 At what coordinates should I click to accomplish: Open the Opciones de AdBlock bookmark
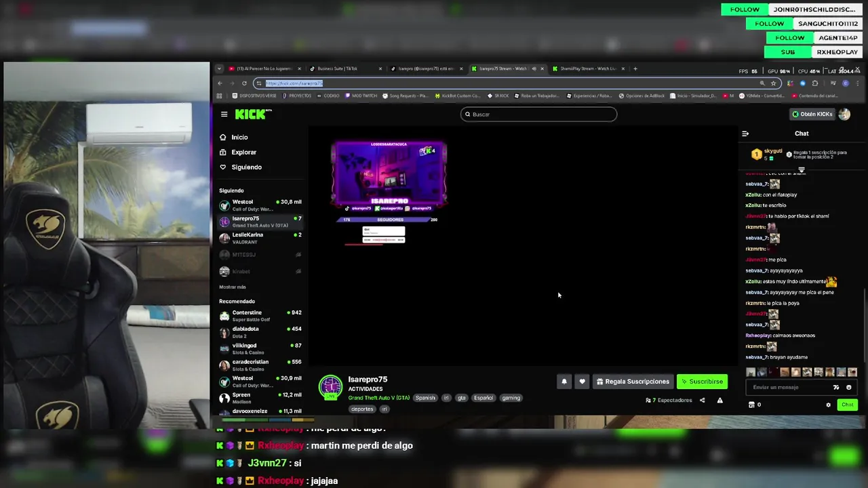point(642,96)
